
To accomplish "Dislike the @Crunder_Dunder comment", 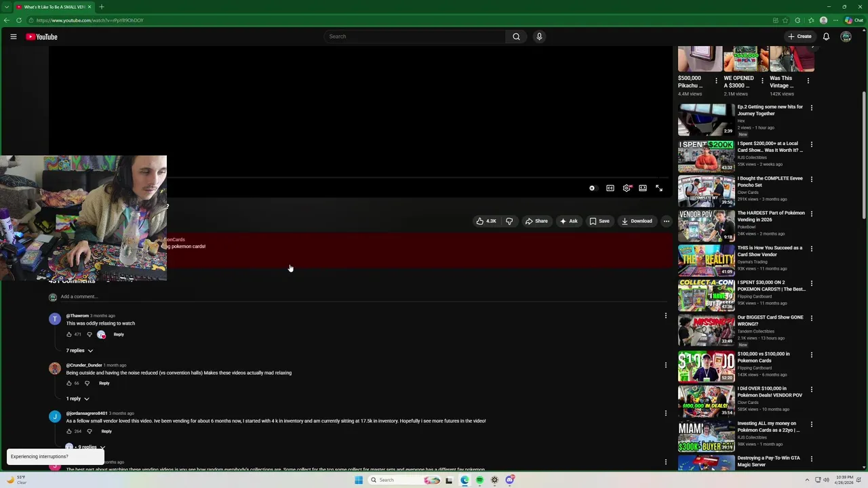I will 87,383.
